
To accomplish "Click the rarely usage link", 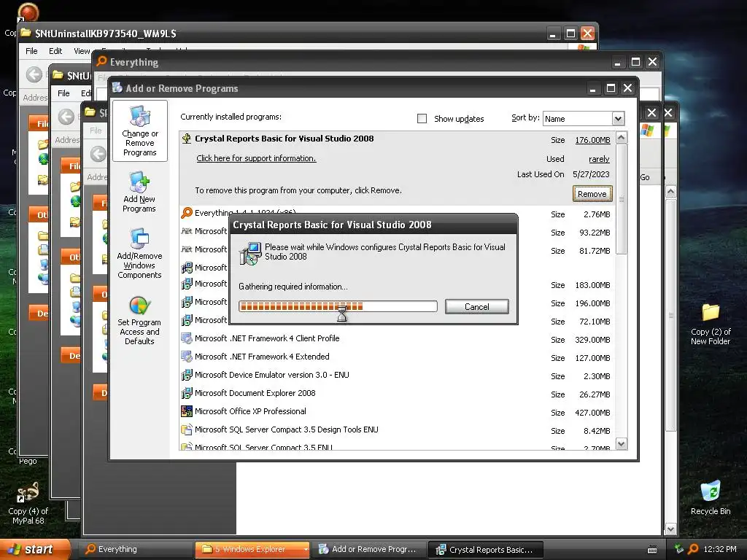I will click(599, 159).
